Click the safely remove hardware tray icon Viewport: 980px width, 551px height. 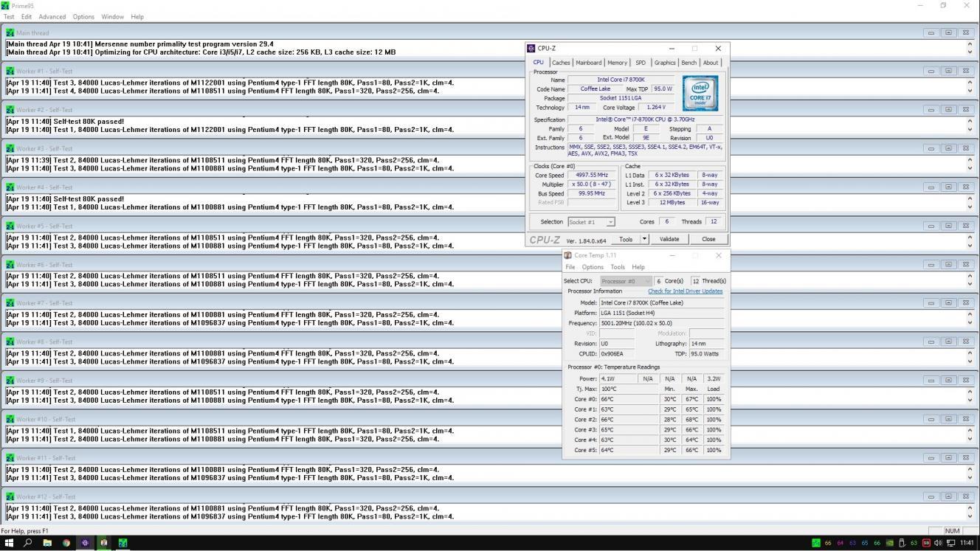pyautogui.click(x=901, y=543)
